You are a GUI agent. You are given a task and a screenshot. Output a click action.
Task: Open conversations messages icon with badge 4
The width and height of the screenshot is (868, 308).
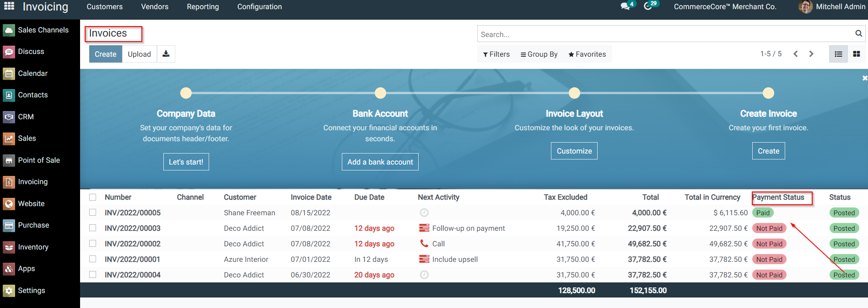tap(625, 6)
